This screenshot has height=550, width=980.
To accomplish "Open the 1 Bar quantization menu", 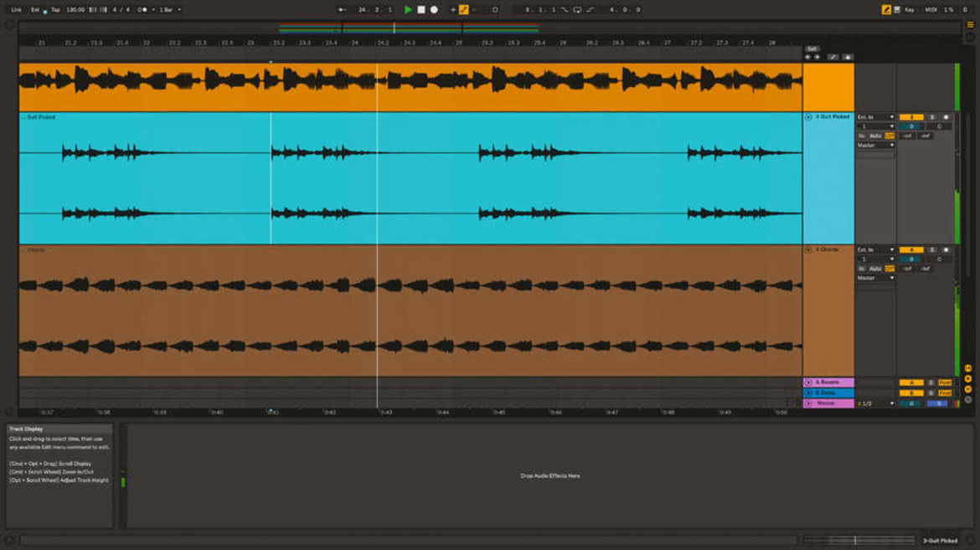I will [x=169, y=10].
